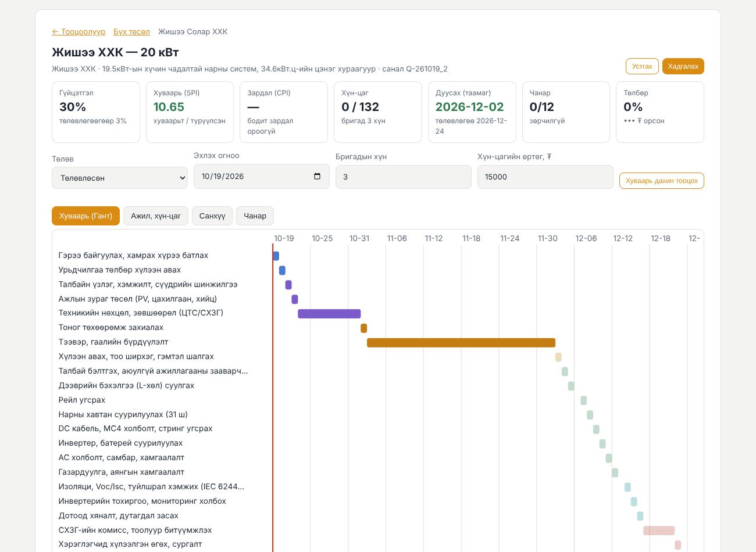Click the Гэрээ байгуулах blue Gantt bar
Screen dimensions: 756x552
pyautogui.click(x=276, y=256)
